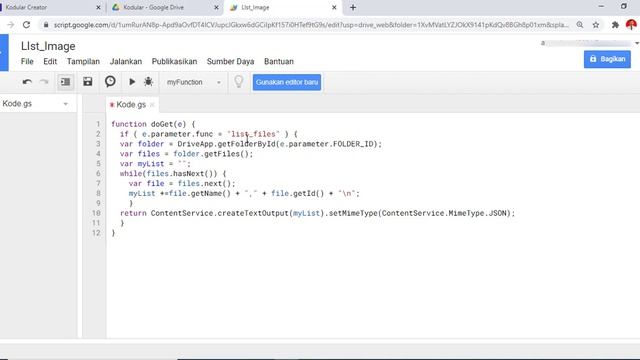The height and width of the screenshot is (360, 640).
Task: Open the File menu
Action: [x=27, y=62]
